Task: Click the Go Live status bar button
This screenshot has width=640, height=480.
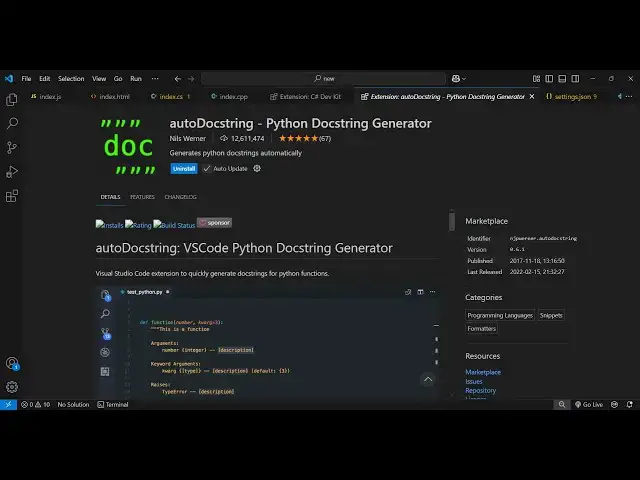Action: pos(589,404)
